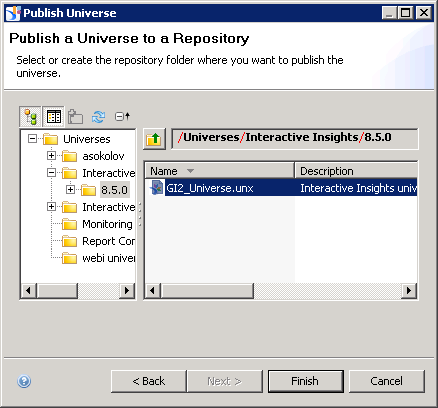This screenshot has width=438, height=408.
Task: Click the Back button
Action: click(x=149, y=381)
